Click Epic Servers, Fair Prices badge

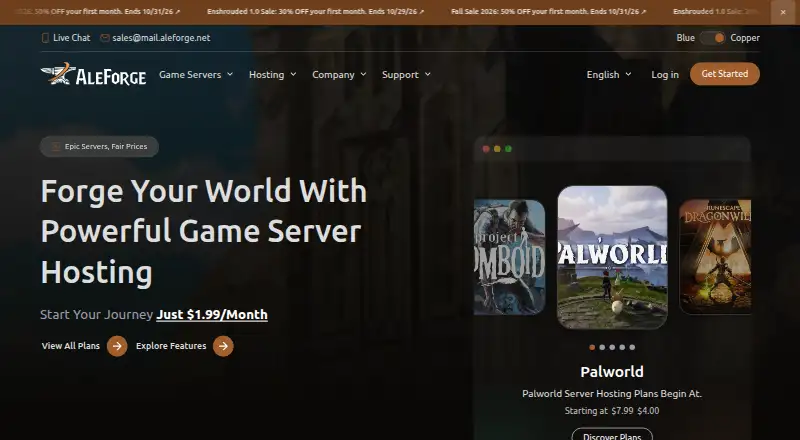click(x=99, y=146)
